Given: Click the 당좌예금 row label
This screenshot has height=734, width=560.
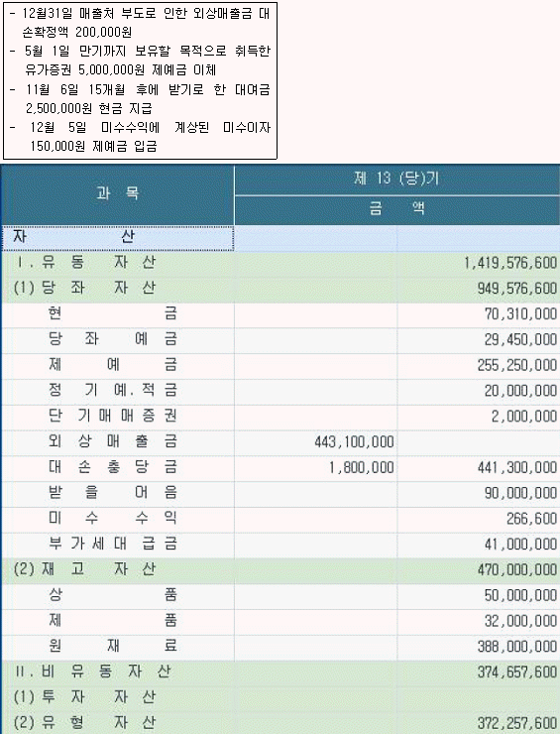Looking at the screenshot, I should coord(113,339).
